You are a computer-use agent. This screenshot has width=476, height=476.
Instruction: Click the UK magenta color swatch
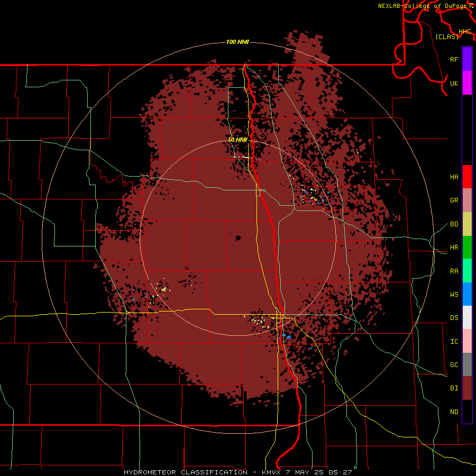point(467,83)
